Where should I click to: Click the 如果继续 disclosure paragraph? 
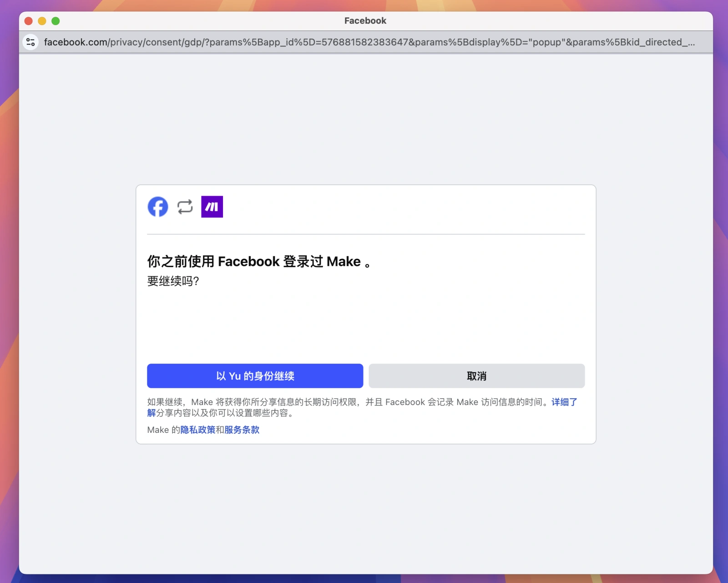click(x=346, y=402)
